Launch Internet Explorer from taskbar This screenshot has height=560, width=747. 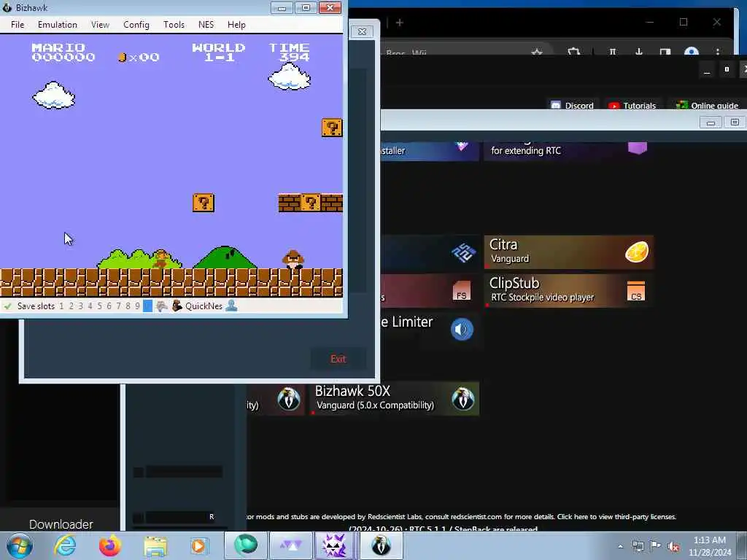tap(65, 545)
